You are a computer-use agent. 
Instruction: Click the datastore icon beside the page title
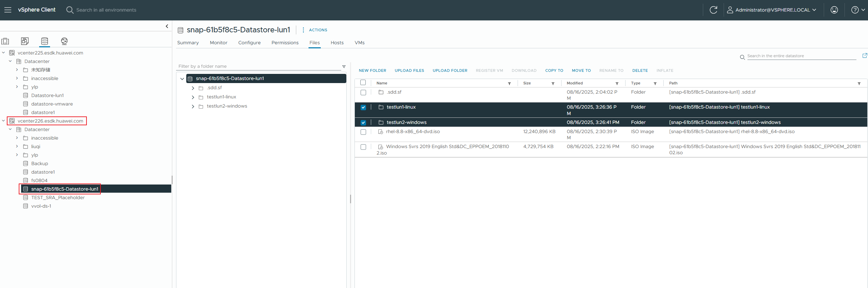click(180, 30)
